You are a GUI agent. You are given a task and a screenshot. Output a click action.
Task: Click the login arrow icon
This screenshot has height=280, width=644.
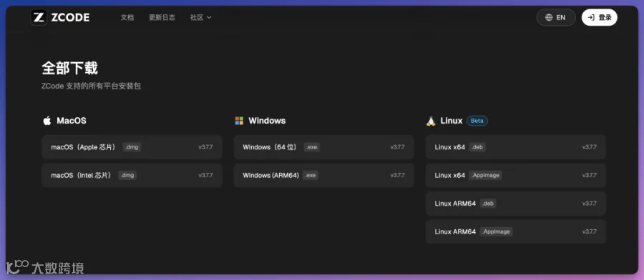pyautogui.click(x=592, y=18)
